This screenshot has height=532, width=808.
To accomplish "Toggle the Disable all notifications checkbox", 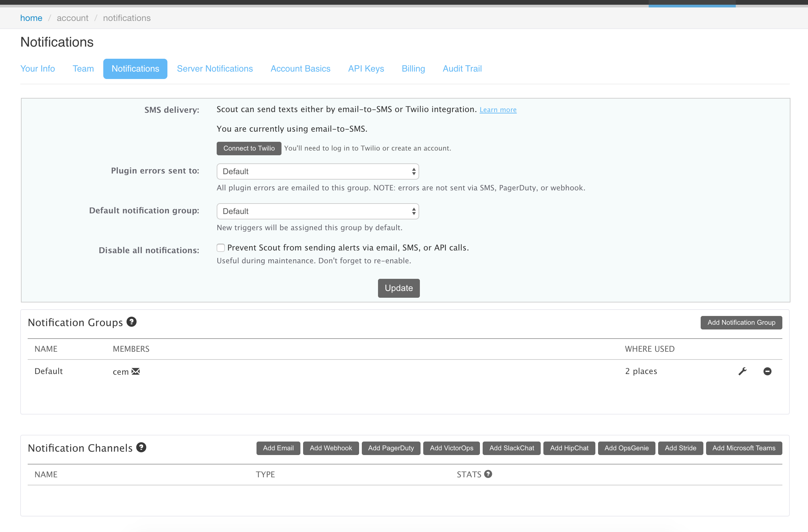I will [221, 248].
